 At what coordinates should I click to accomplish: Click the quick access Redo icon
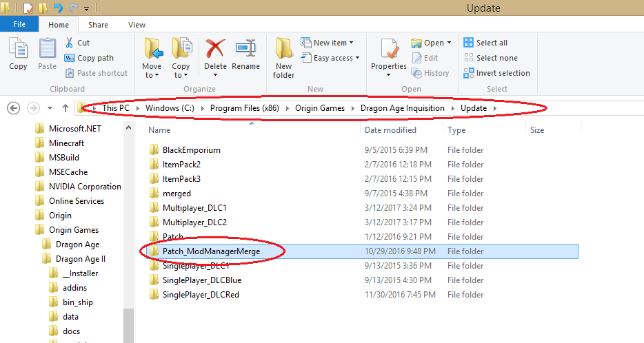tap(73, 8)
